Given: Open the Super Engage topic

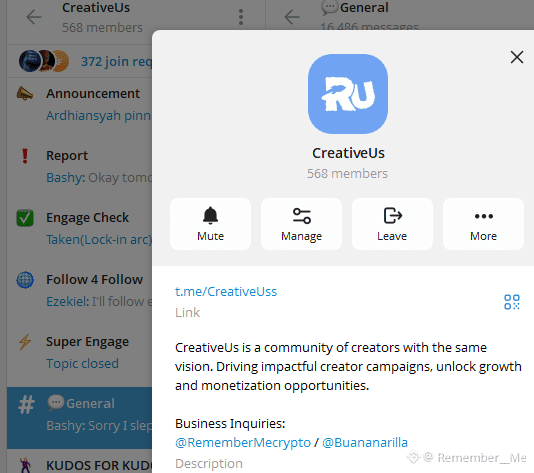Looking at the screenshot, I should click(79, 352).
